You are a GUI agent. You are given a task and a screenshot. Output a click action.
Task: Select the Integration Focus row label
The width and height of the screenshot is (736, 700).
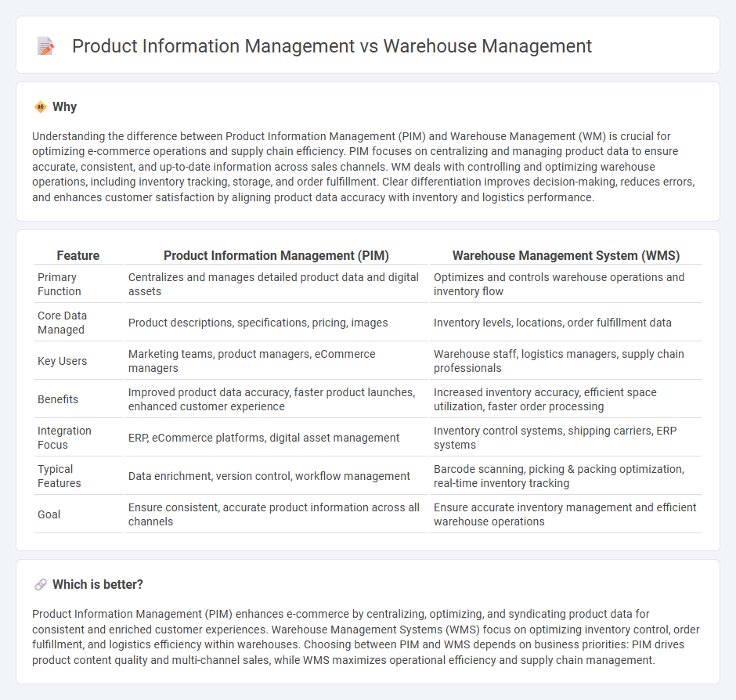tap(64, 438)
